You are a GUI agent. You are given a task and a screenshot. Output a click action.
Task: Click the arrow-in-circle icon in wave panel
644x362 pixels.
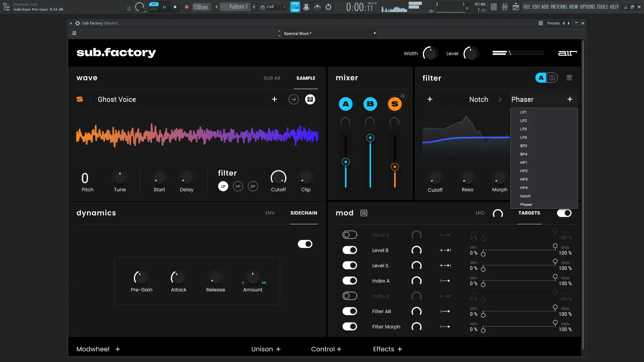293,99
